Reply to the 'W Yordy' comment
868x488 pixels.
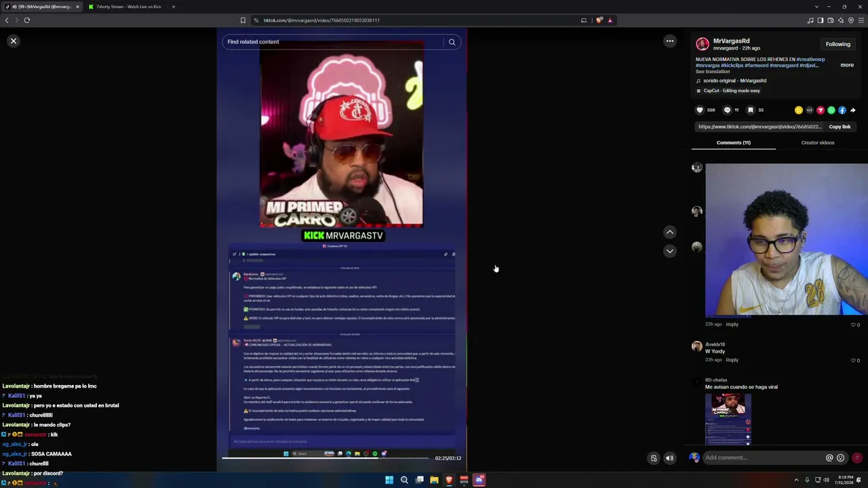point(732,360)
